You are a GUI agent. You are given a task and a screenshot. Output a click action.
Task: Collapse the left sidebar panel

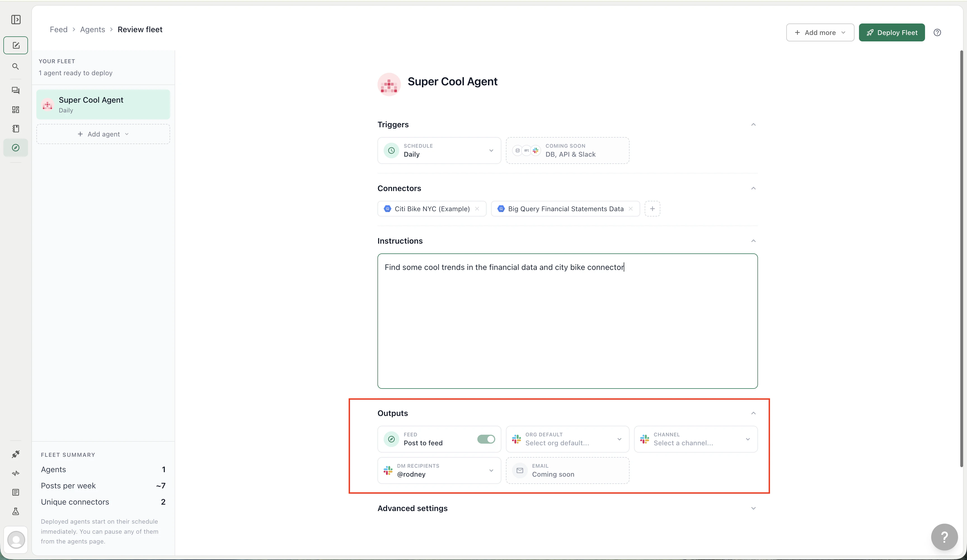click(15, 20)
